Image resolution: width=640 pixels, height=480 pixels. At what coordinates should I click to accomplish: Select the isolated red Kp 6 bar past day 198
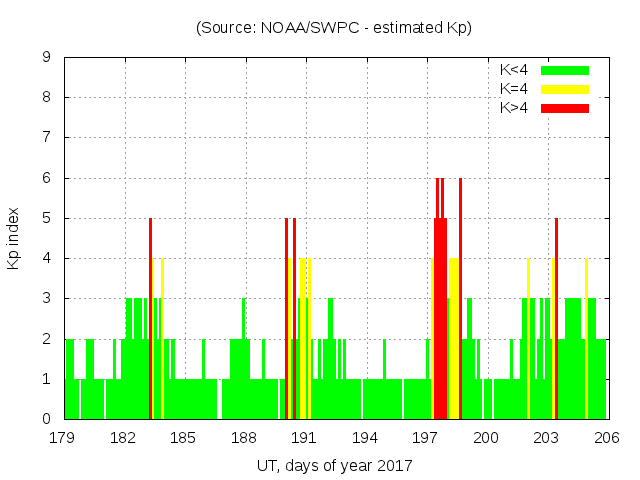coord(460,300)
